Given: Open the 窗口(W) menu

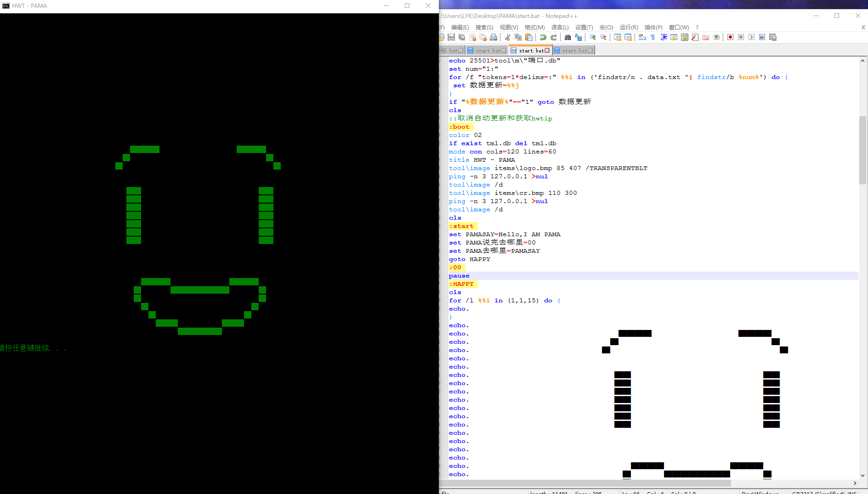Looking at the screenshot, I should click(x=679, y=28).
